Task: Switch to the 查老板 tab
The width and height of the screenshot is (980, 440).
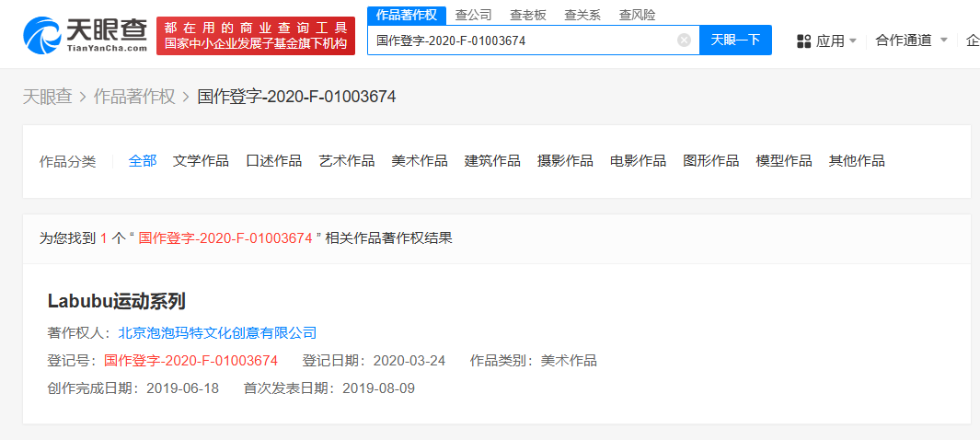Action: tap(528, 15)
